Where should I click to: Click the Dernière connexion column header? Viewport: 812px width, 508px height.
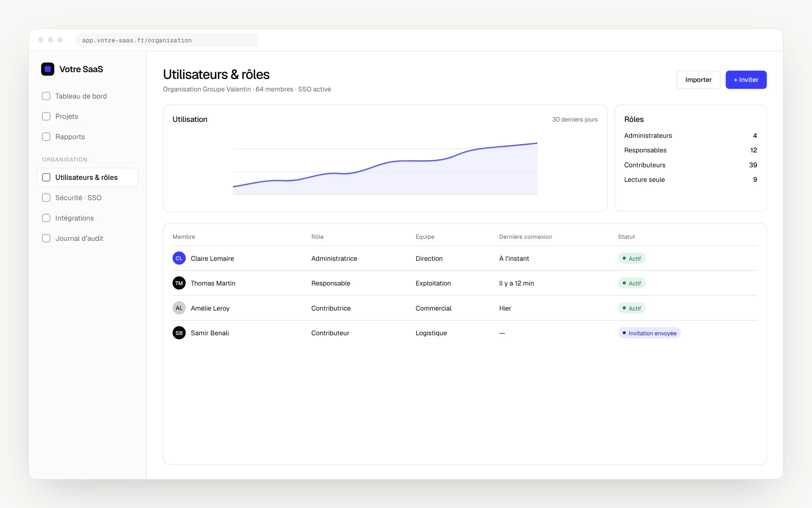tap(525, 237)
